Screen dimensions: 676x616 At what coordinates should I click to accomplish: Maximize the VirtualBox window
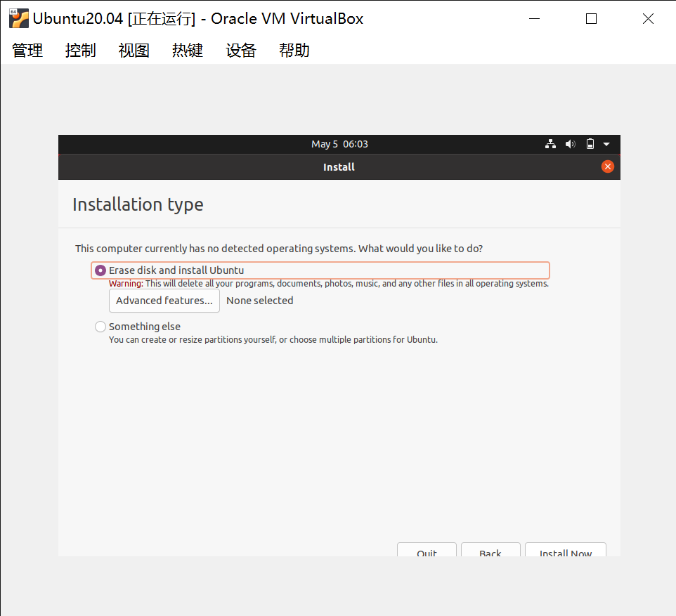click(x=591, y=18)
